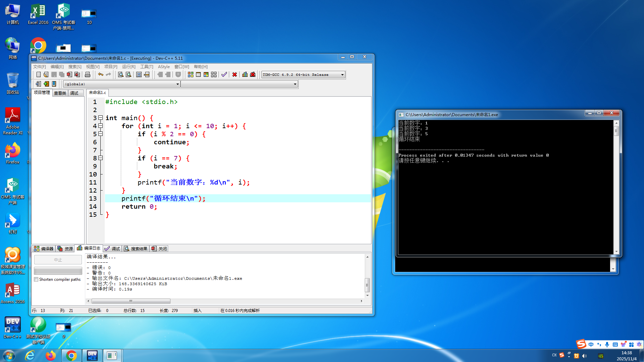
Task: Open the (globals) scope dropdown
Action: 121,84
